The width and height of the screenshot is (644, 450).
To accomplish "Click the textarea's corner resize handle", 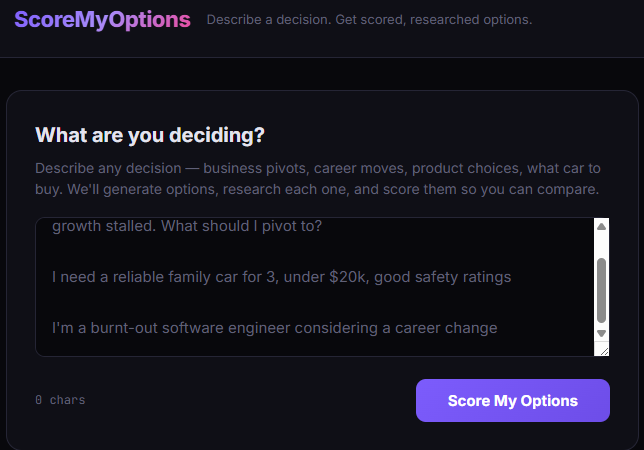I will point(602,349).
